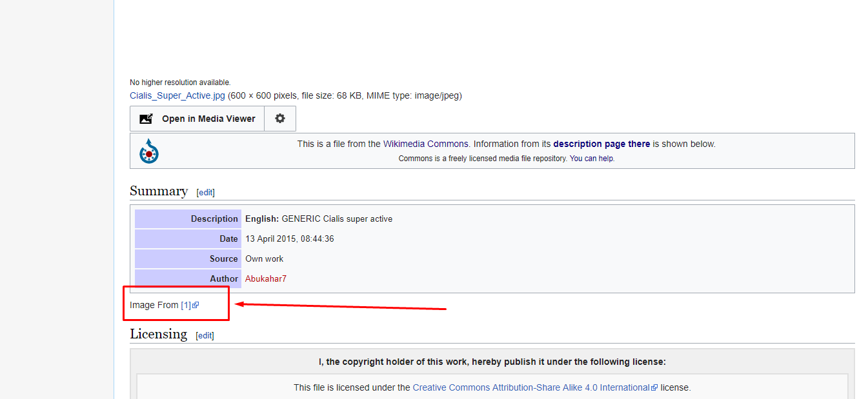Click the date value 13 April 2015
The width and height of the screenshot is (868, 399).
tap(289, 238)
